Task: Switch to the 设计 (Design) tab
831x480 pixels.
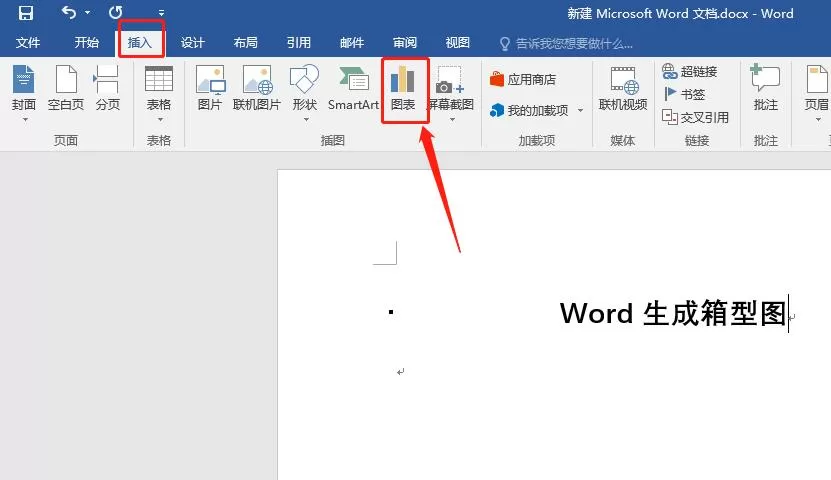Action: 192,42
